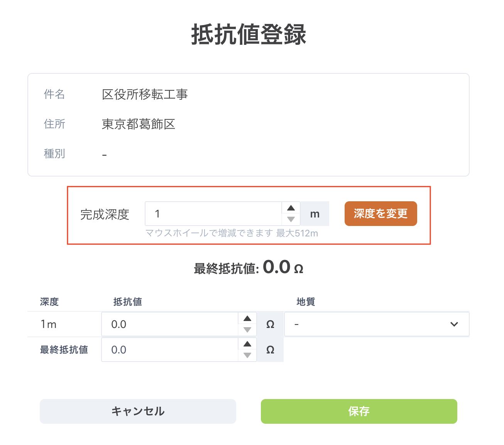Save with the 保存 button
The image size is (504, 445).
pos(359,411)
